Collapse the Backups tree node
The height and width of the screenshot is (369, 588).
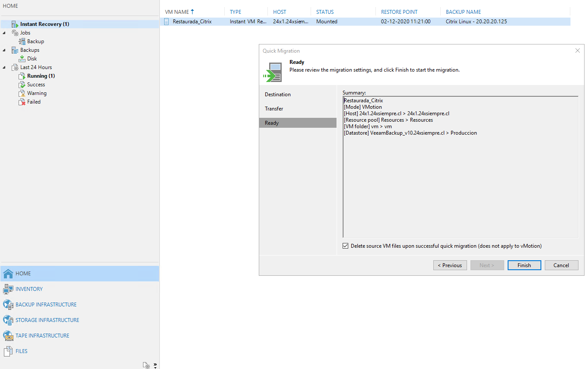pos(3,50)
